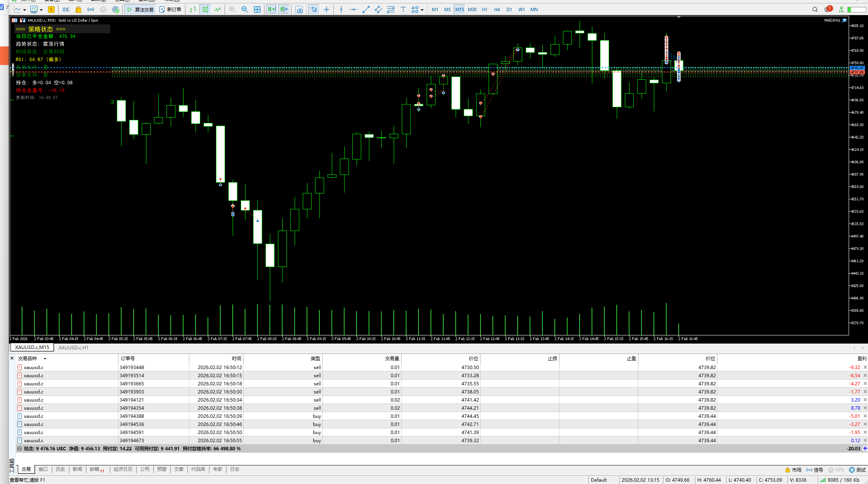
Task: Select candlestick chart mode
Action: 205,10
